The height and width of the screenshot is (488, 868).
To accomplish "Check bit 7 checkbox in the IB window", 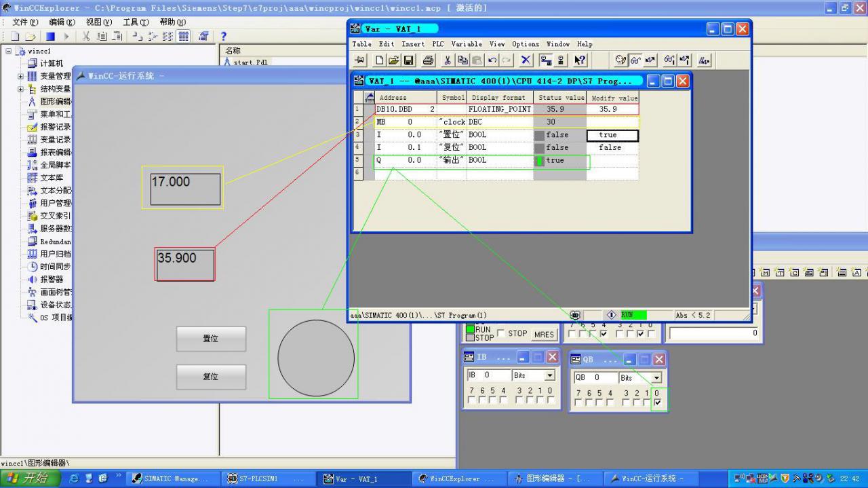I will [471, 400].
